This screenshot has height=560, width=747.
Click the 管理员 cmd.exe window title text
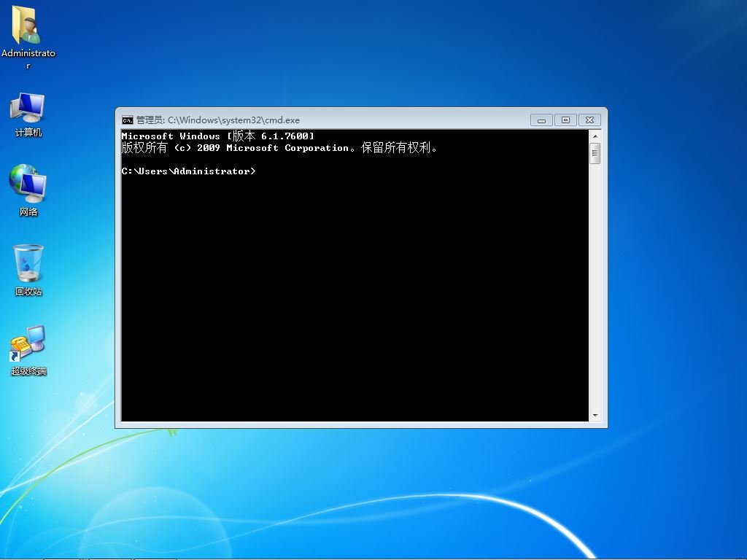pyautogui.click(x=217, y=120)
